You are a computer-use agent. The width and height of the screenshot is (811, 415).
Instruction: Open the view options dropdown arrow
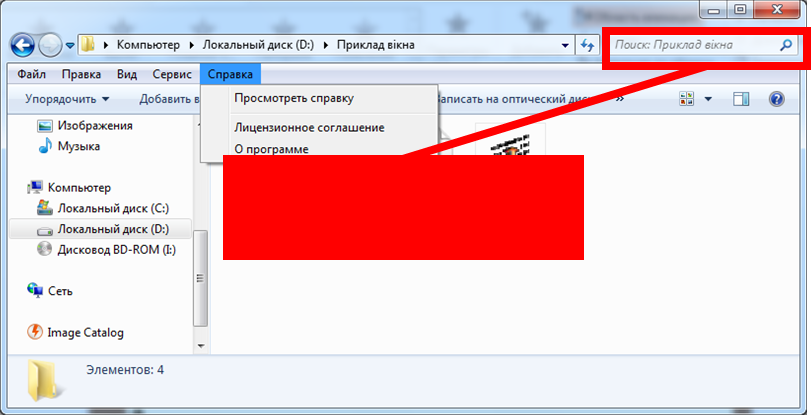(x=708, y=99)
